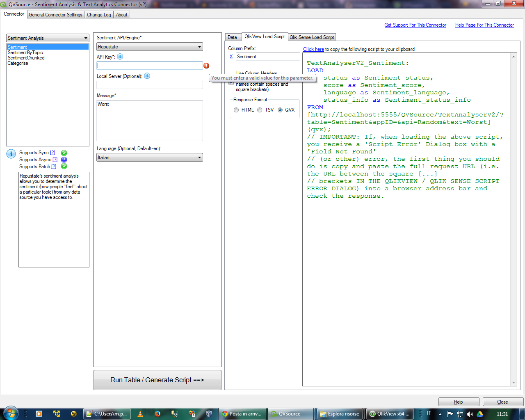This screenshot has height=420, width=525.
Task: Click the Supports Async question icon
Action: pos(64,160)
